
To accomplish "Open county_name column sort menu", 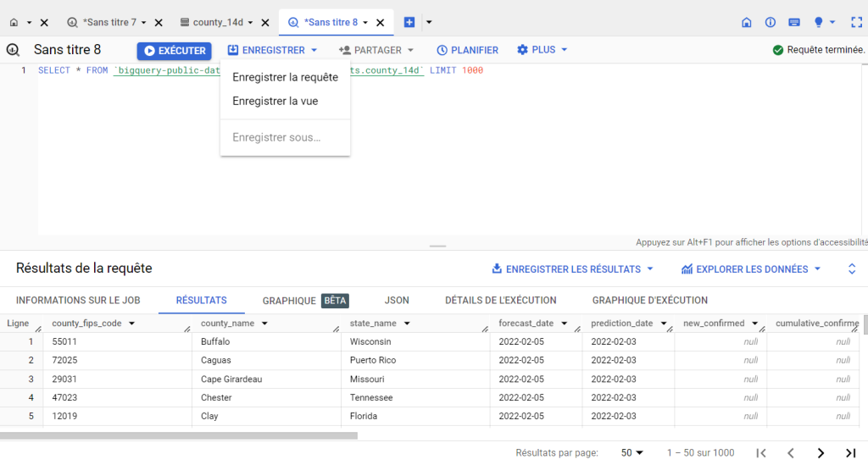I will 264,324.
